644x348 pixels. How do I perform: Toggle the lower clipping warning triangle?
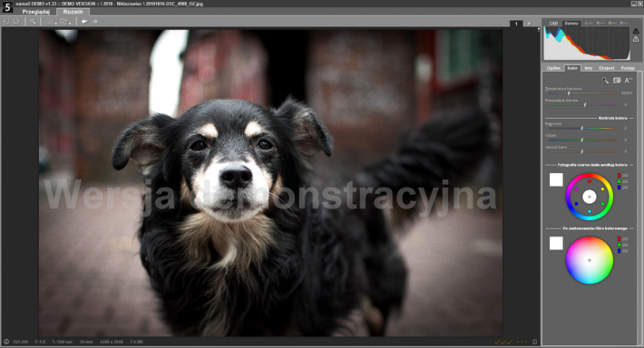[636, 39]
